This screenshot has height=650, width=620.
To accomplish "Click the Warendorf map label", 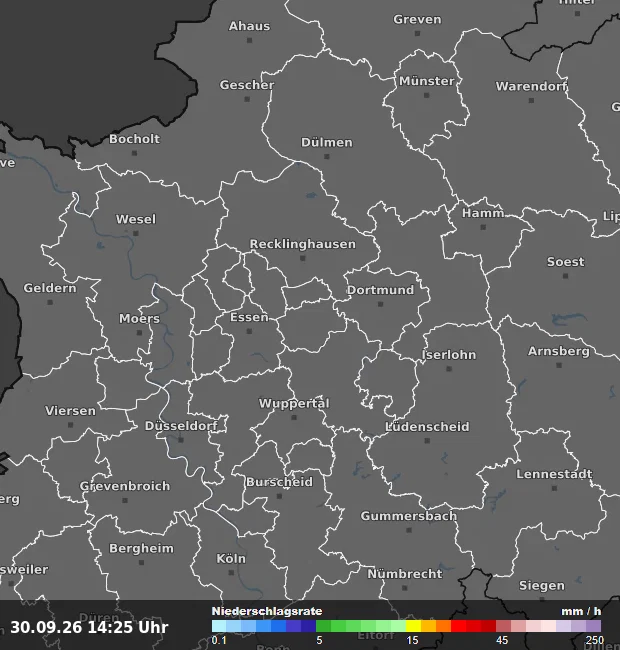I will tap(531, 86).
